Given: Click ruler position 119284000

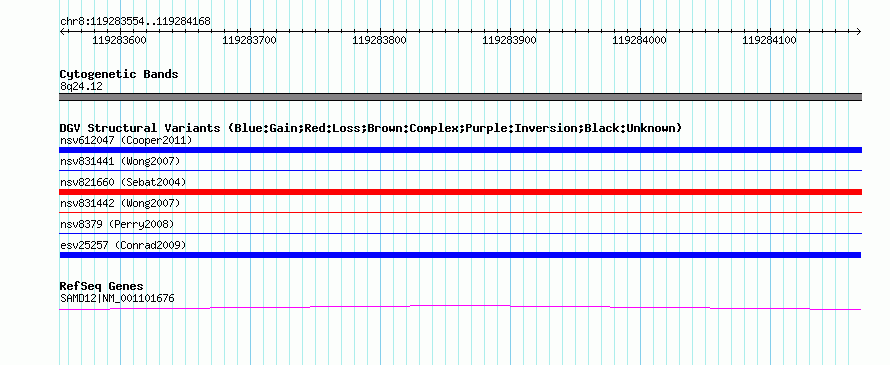Looking at the screenshot, I should pos(640,40).
